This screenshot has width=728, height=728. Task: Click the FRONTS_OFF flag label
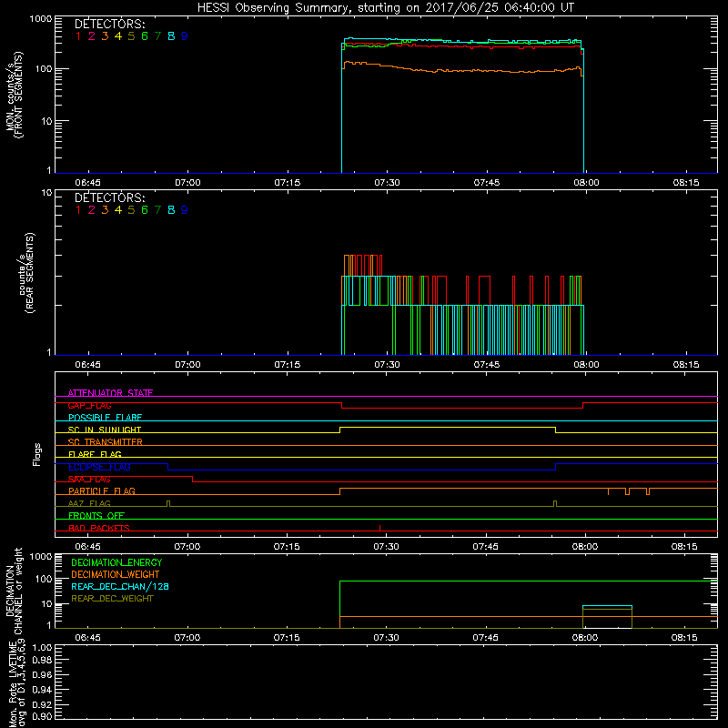(96, 515)
